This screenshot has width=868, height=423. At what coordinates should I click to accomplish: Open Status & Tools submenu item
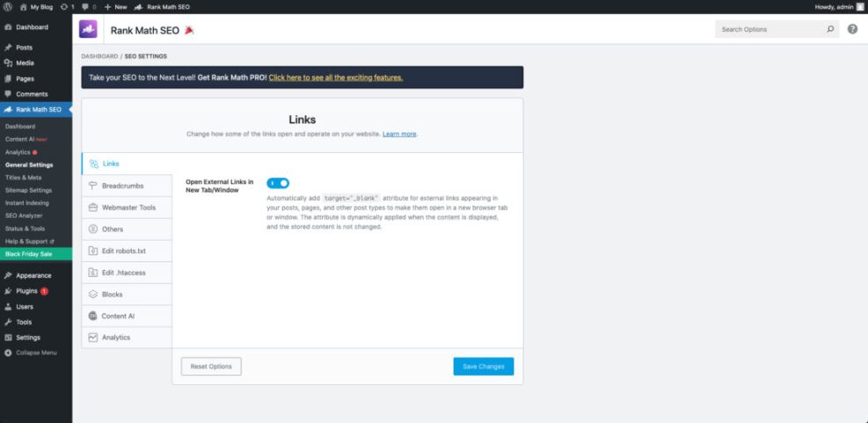tap(25, 229)
